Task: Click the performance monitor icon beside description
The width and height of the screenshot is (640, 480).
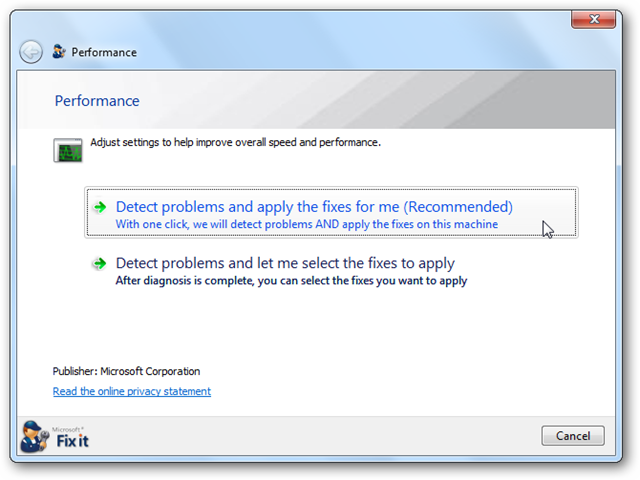Action: (67, 151)
